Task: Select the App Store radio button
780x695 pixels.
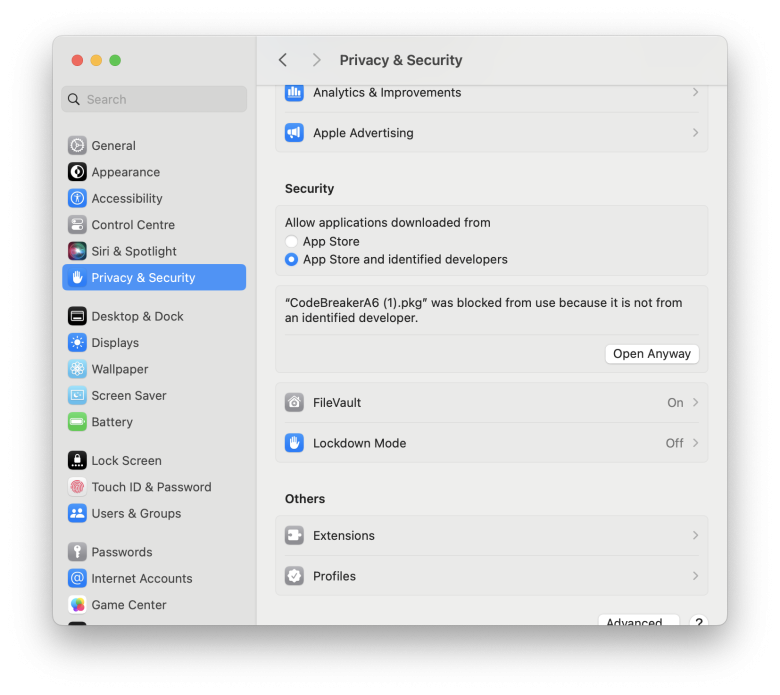Action: (292, 241)
